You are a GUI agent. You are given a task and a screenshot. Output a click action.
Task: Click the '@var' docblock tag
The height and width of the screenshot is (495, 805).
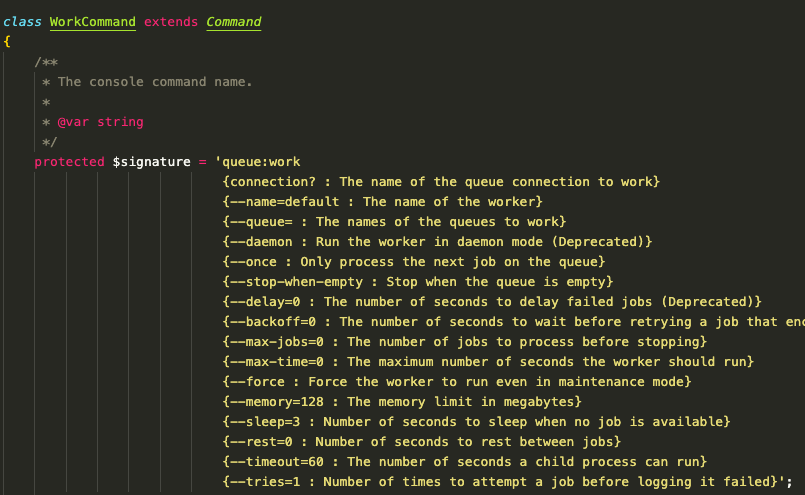[x=74, y=122]
